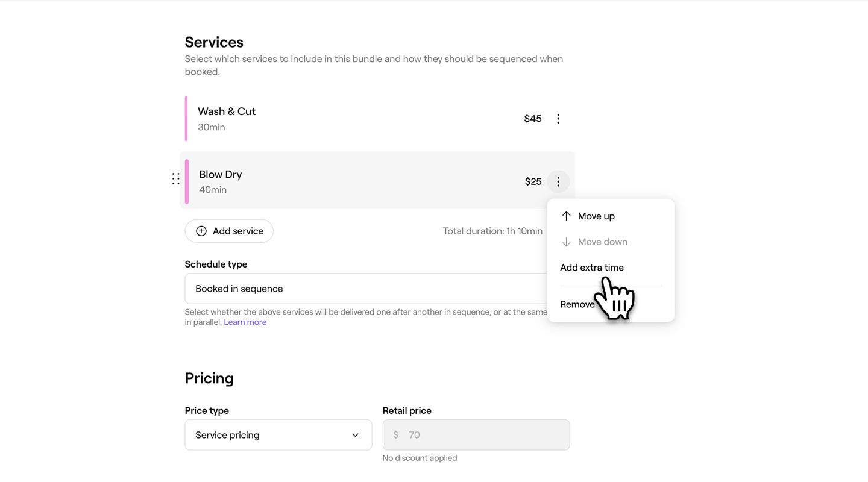Image resolution: width=868 pixels, height=482 pixels.
Task: Grab the Blow Dry drag handle icon
Action: (175, 179)
